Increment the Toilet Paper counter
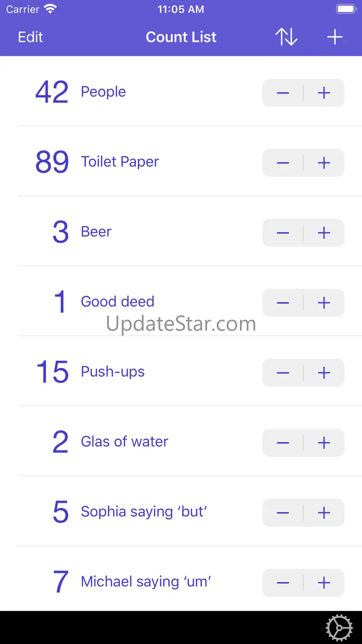 (324, 163)
